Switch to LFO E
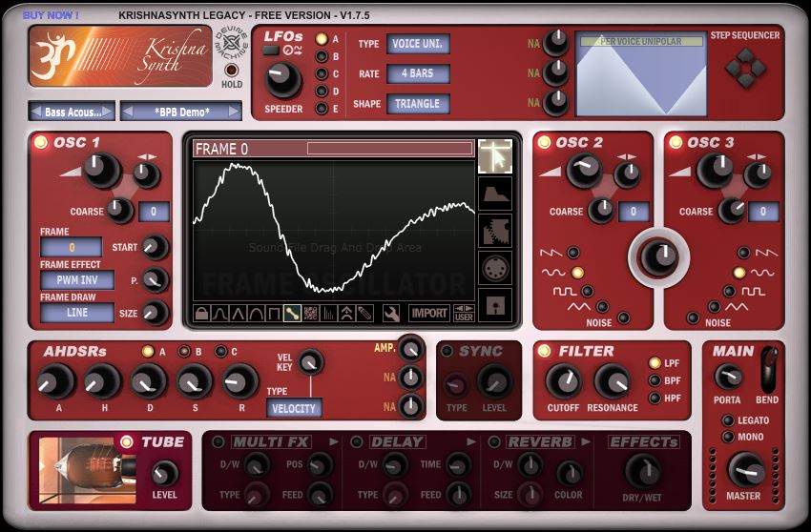Screen dimensions: 811x532 (x=322, y=109)
